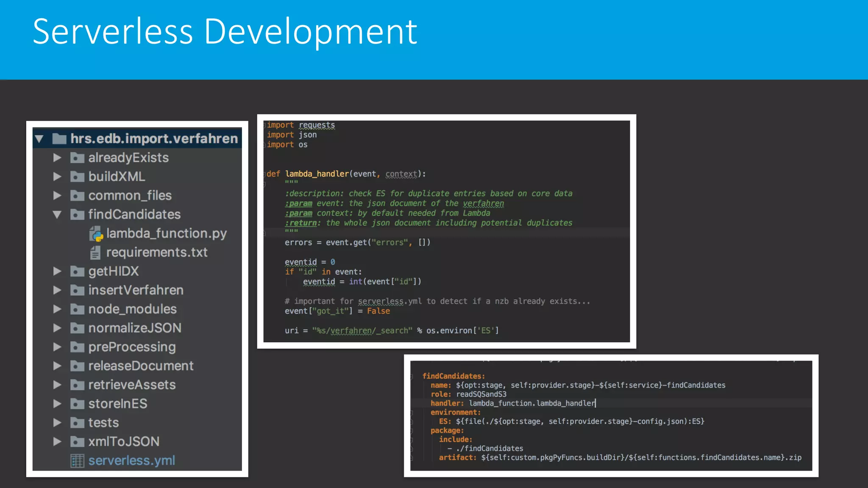Click the serverless.yml file icon
The width and height of the screenshot is (868, 488).
pyautogui.click(x=77, y=461)
